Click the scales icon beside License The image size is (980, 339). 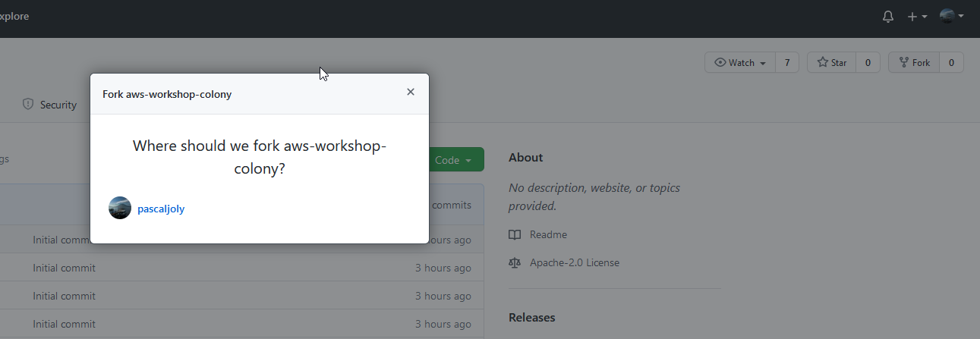(x=515, y=262)
